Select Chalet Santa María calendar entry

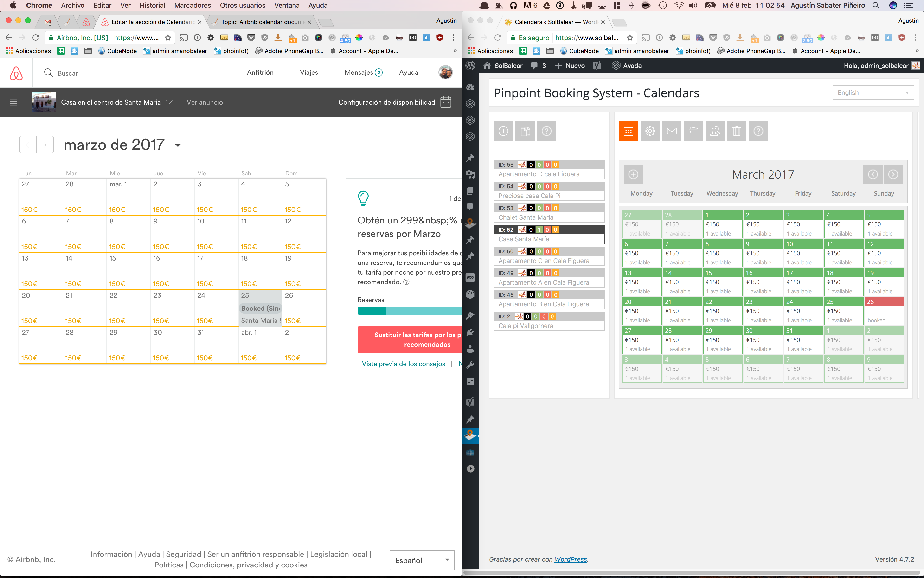[x=549, y=213]
